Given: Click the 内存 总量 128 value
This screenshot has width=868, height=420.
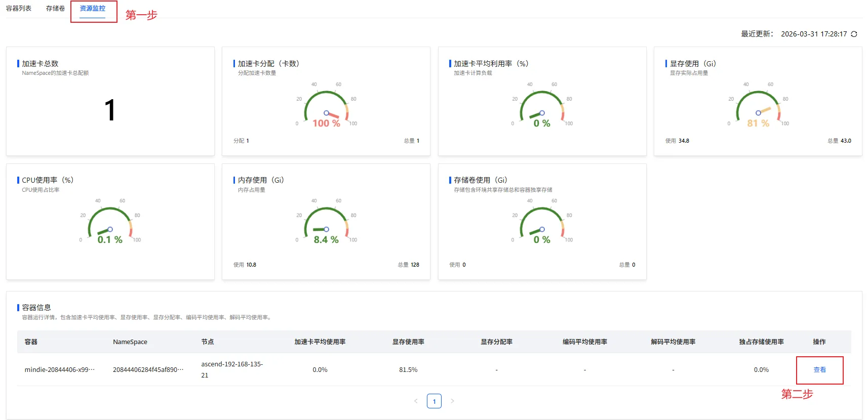Looking at the screenshot, I should tap(415, 265).
